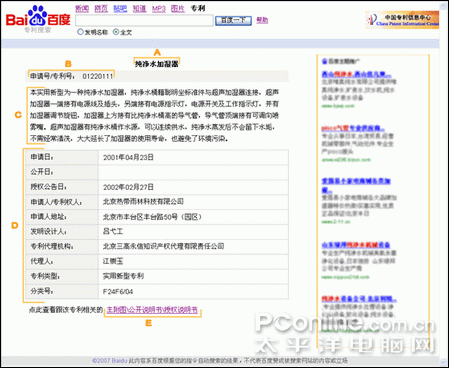449x368 pixels.
Task: Click the patent title 纯净水加湿器
Action: [156, 64]
